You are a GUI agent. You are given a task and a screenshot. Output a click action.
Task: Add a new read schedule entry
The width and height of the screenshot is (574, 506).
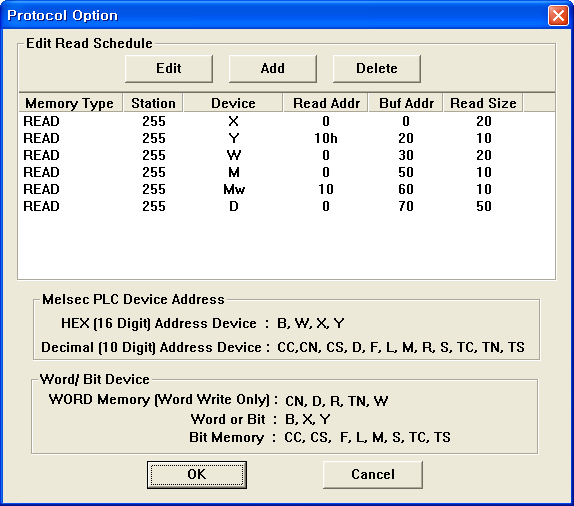[273, 69]
